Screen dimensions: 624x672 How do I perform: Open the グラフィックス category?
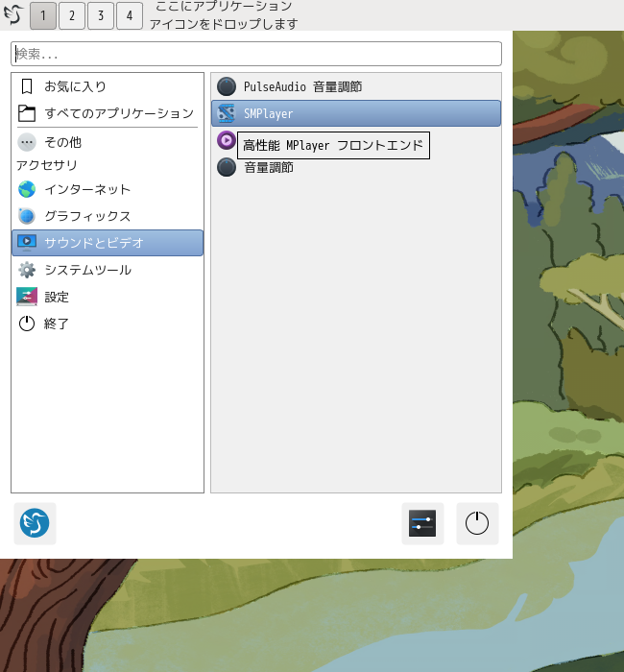108,216
